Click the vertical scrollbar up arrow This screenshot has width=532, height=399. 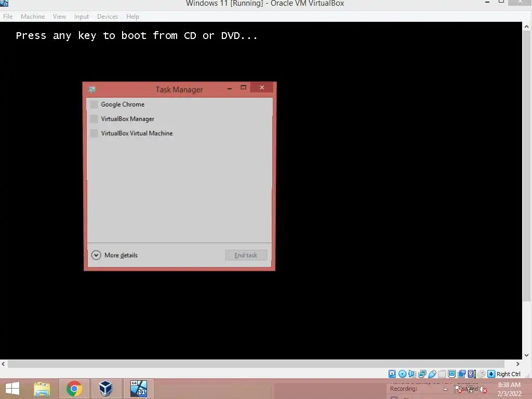click(527, 26)
